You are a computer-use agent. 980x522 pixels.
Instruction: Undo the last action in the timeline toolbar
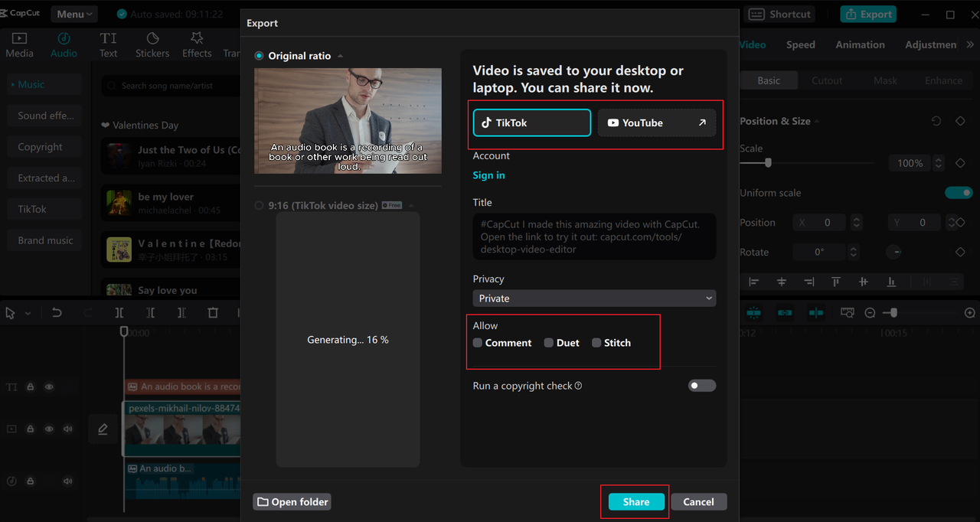coord(57,313)
